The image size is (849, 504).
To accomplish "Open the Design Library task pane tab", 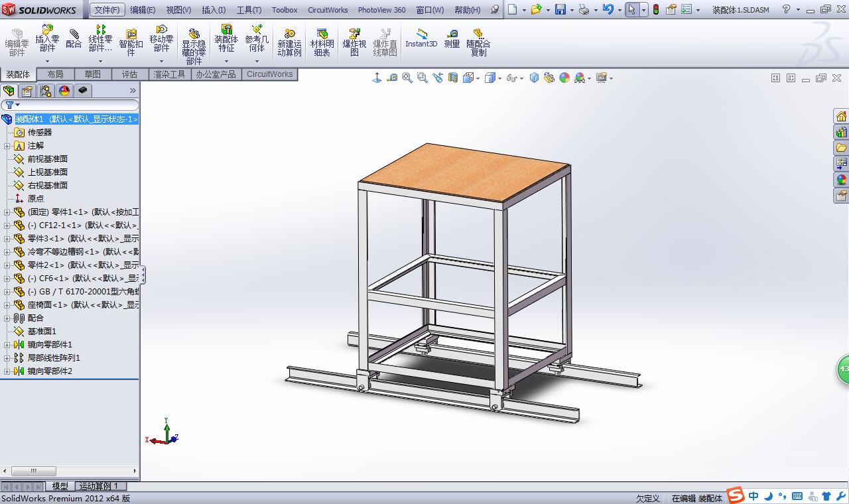I will click(x=841, y=132).
